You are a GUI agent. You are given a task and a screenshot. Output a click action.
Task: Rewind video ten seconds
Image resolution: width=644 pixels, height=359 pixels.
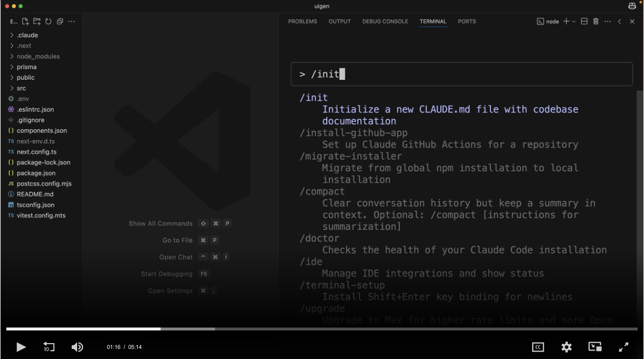click(49, 347)
